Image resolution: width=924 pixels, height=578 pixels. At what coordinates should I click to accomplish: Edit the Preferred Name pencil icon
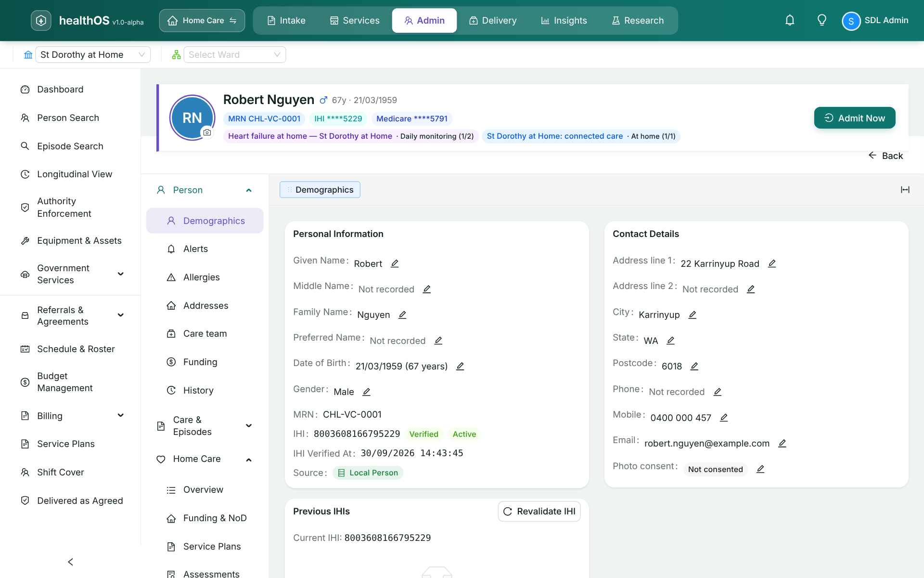(438, 341)
